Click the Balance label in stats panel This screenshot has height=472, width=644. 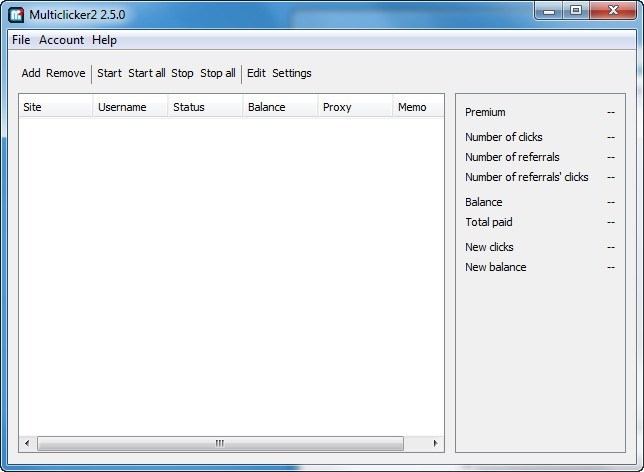click(x=483, y=202)
